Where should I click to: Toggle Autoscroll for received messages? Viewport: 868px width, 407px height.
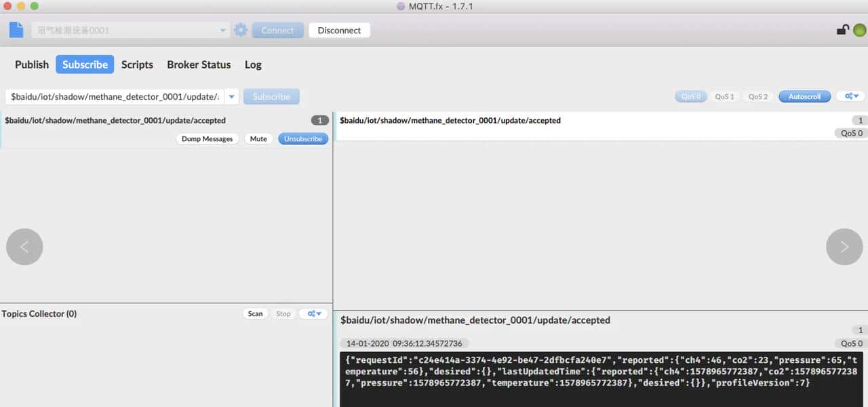(804, 96)
